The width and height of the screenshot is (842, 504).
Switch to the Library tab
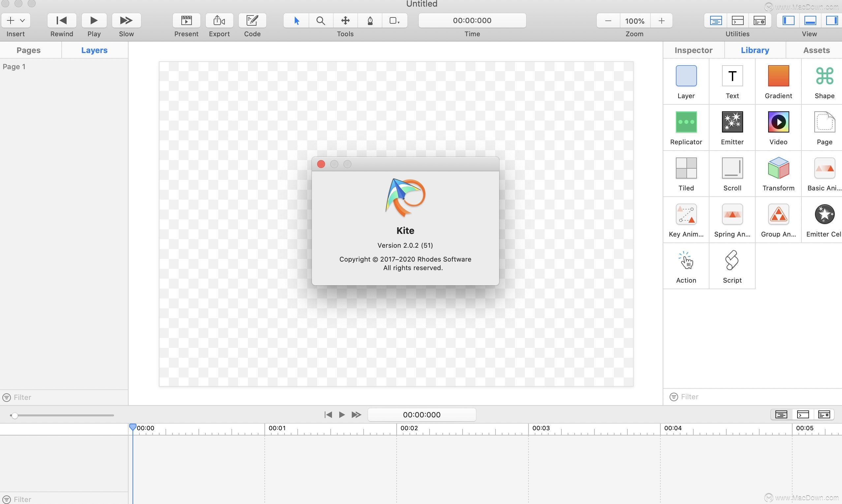click(755, 50)
